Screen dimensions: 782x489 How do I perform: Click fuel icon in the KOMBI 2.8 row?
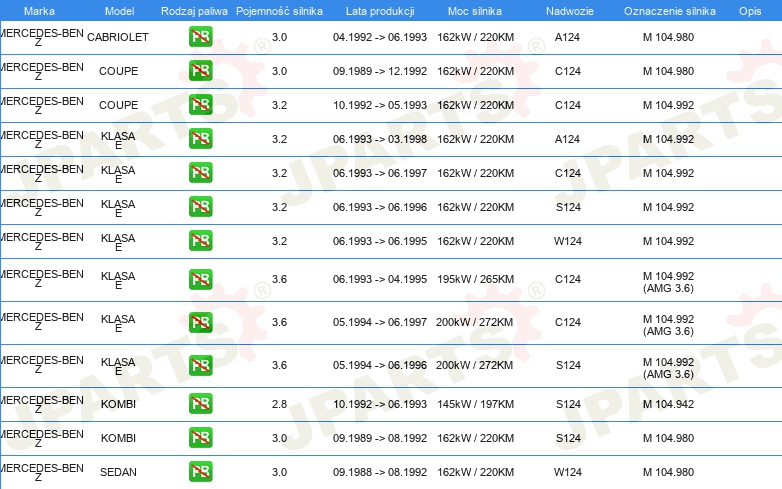tap(200, 404)
